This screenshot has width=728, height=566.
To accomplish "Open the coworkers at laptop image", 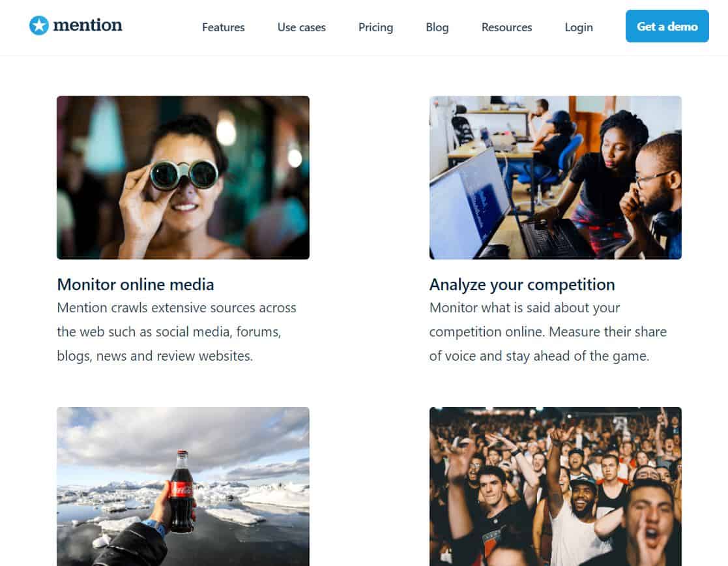I will tap(555, 177).
